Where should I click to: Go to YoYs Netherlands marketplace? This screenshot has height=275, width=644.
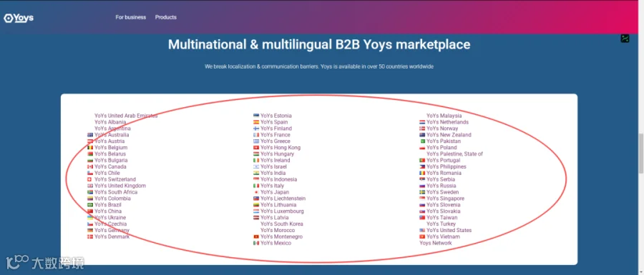click(447, 122)
